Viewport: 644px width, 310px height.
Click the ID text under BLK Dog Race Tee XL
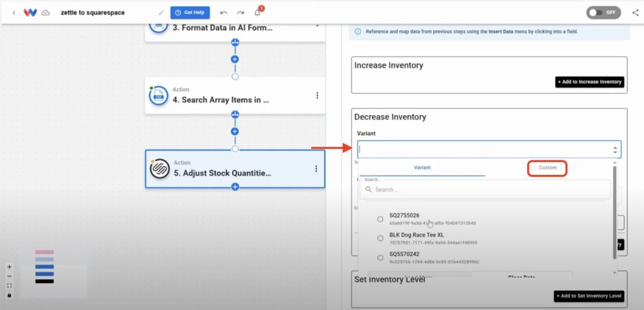tap(433, 243)
